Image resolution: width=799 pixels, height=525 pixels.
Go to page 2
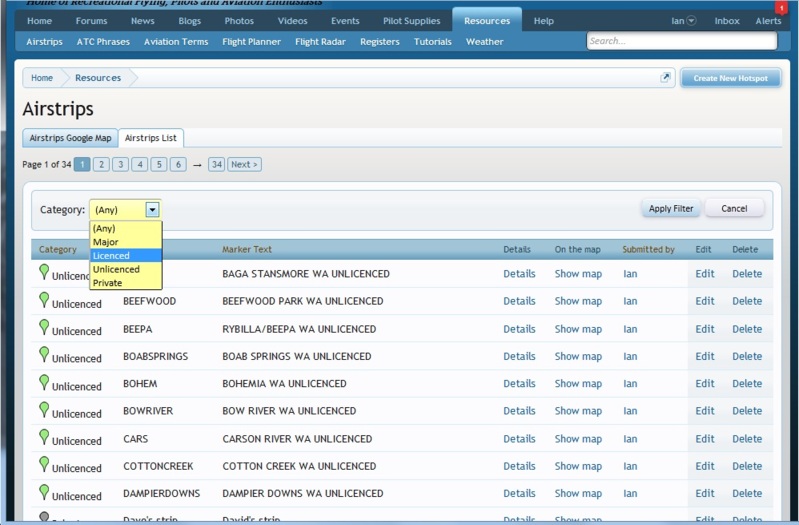pyautogui.click(x=101, y=164)
